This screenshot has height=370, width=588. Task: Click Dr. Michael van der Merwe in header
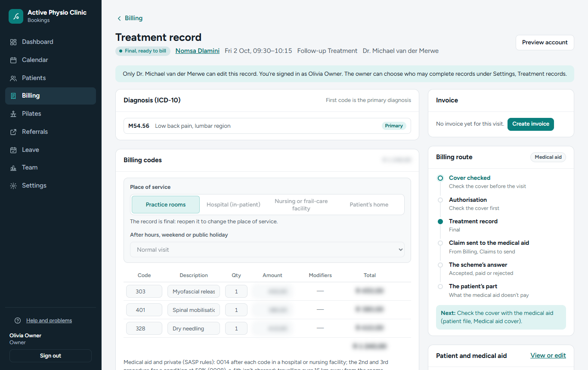pos(401,51)
